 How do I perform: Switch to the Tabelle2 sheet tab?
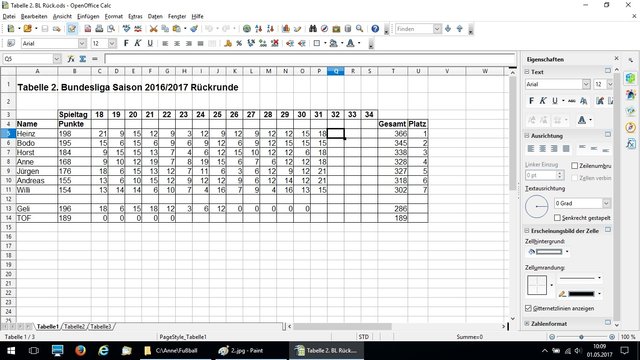[x=74, y=327]
